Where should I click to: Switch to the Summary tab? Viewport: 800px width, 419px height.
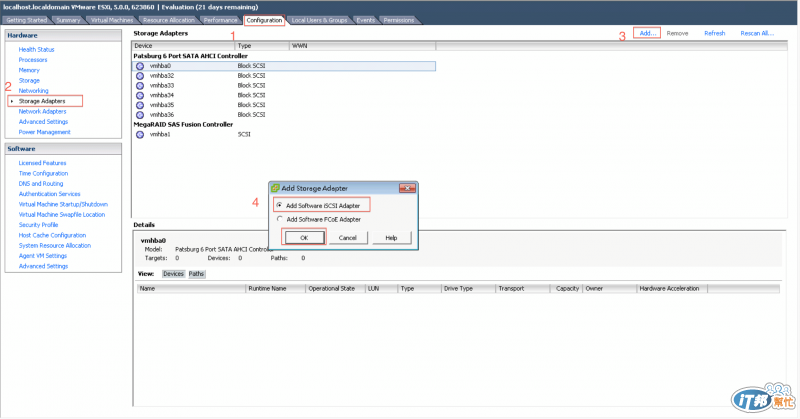[68, 20]
